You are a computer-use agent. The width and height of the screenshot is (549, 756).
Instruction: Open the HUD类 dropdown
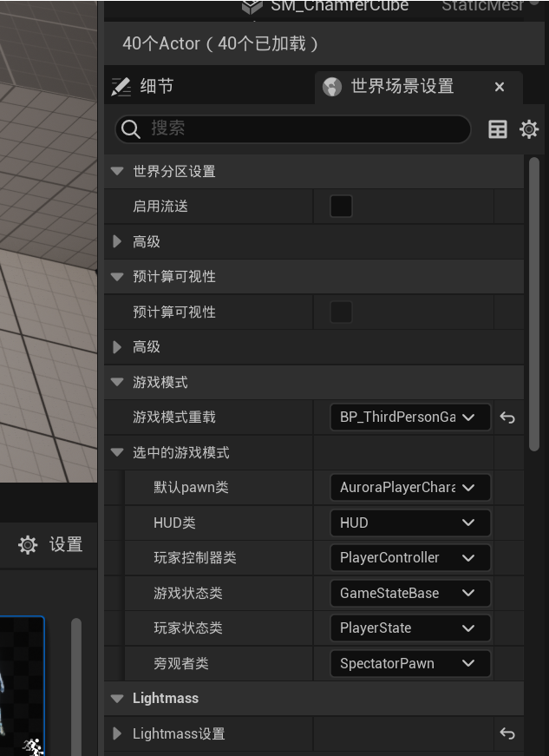tap(409, 523)
